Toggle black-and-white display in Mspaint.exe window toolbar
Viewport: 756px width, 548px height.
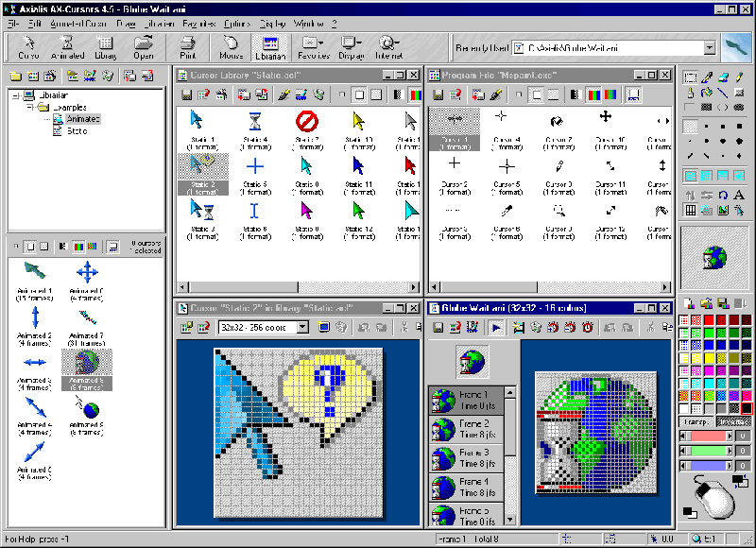click(575, 94)
